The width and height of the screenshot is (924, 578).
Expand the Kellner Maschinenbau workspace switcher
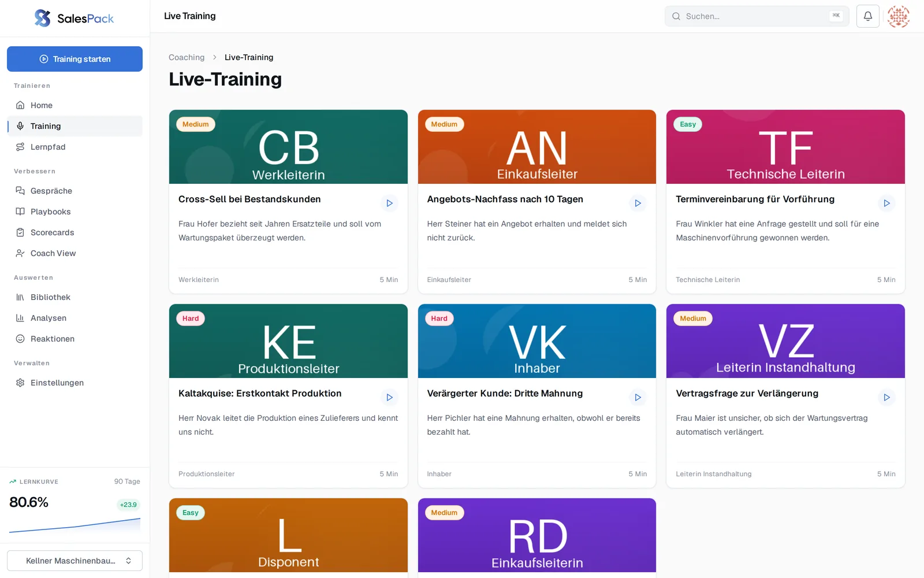(74, 561)
